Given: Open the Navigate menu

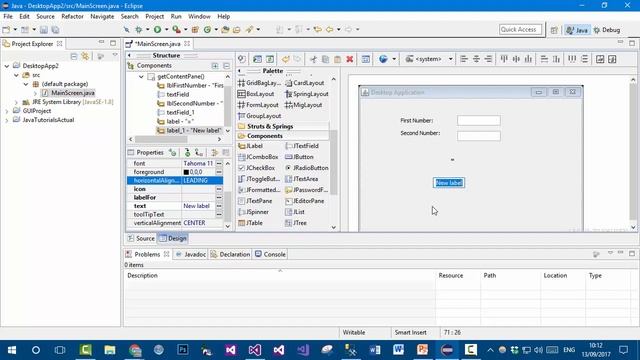Looking at the screenshot, I should tap(102, 16).
